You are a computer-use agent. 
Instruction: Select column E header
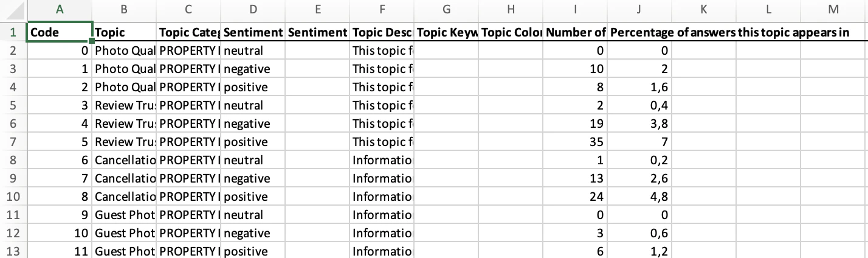317,10
